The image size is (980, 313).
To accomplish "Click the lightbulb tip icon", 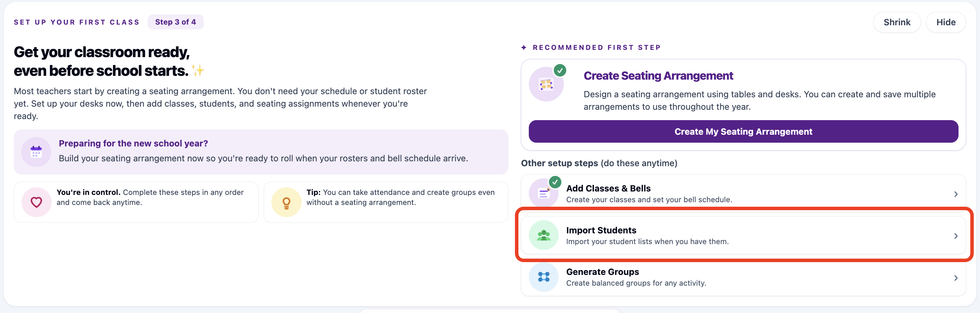I will [x=286, y=202].
